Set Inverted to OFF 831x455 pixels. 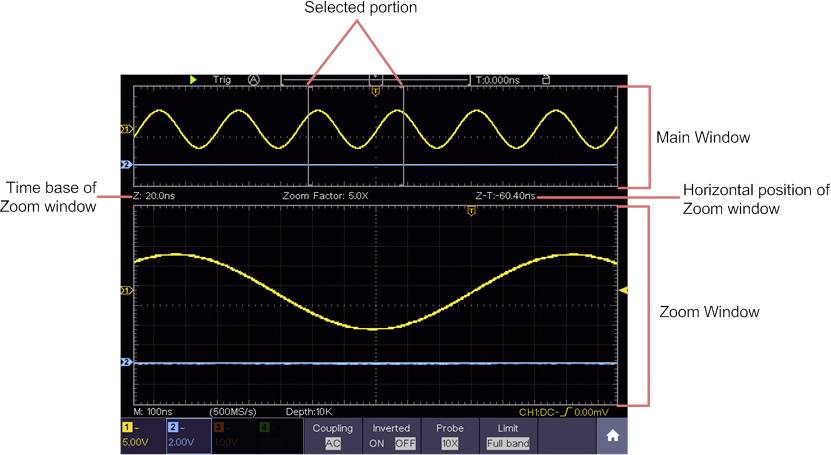tap(404, 443)
